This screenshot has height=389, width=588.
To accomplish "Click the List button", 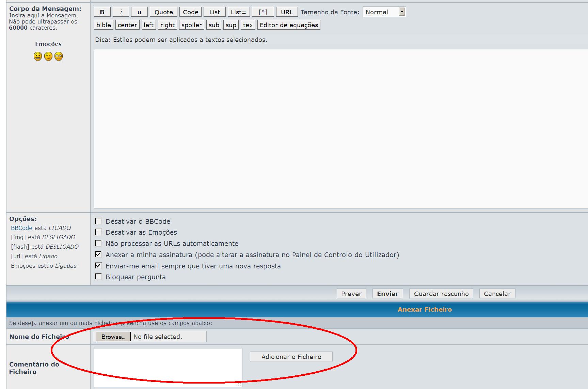I will pos(214,12).
